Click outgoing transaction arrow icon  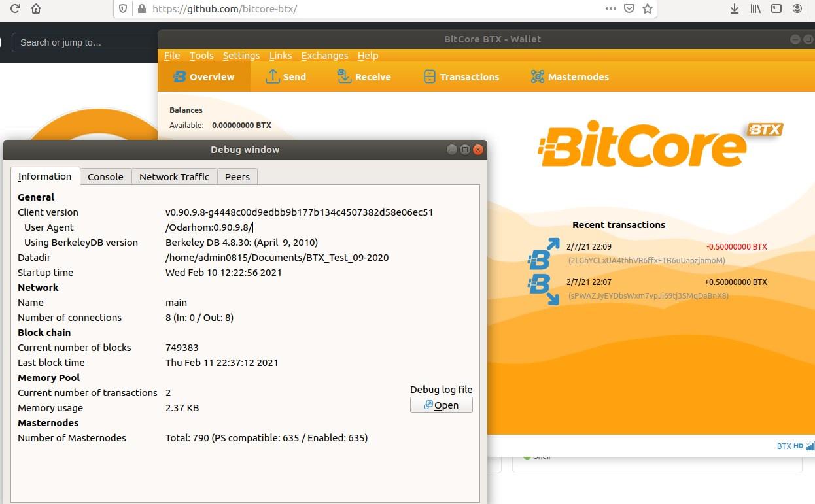tap(544, 254)
